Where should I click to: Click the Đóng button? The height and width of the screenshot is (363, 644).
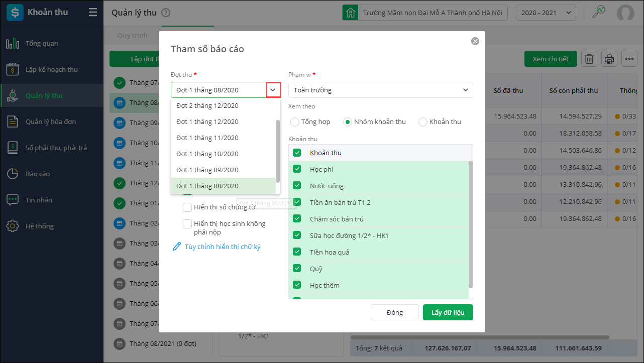click(x=395, y=312)
